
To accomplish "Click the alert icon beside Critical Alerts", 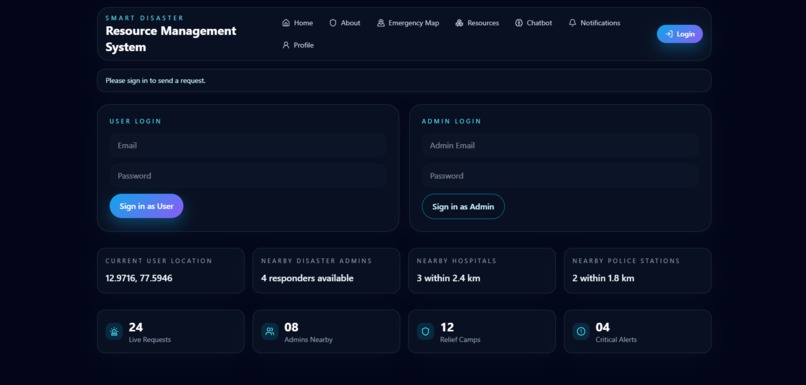I will pyautogui.click(x=581, y=332).
